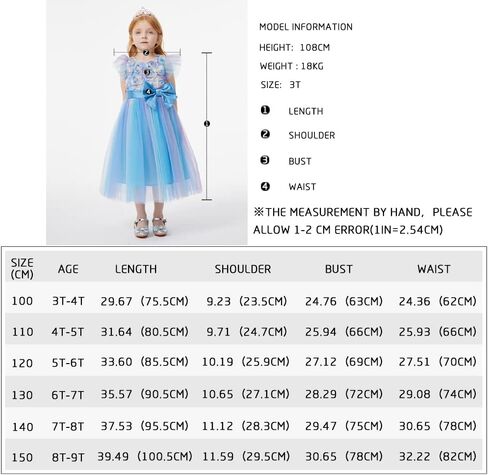The width and height of the screenshot is (488, 475).
Task: Click bust value 25.94 (66CM)
Action: pyautogui.click(x=344, y=332)
